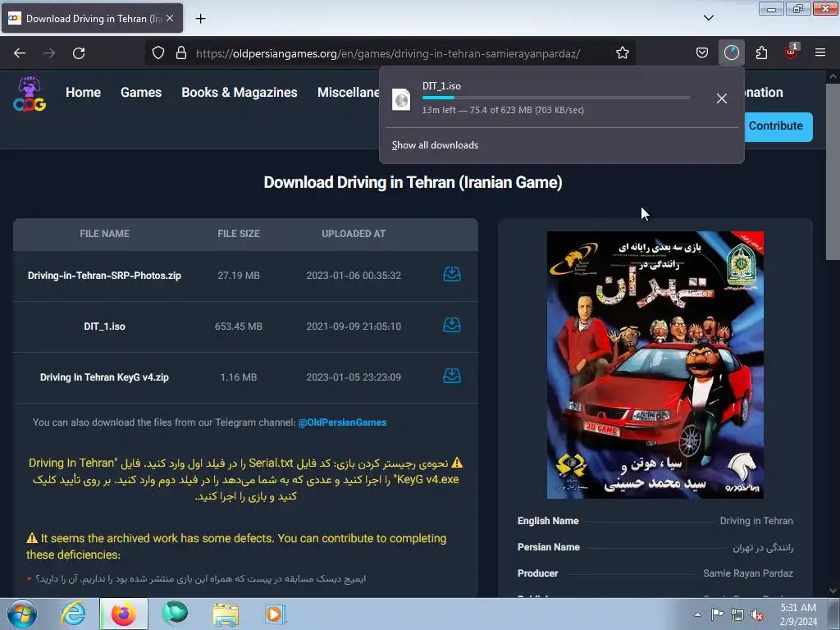Bookmark this page with the star
840x630 pixels.
click(x=622, y=53)
